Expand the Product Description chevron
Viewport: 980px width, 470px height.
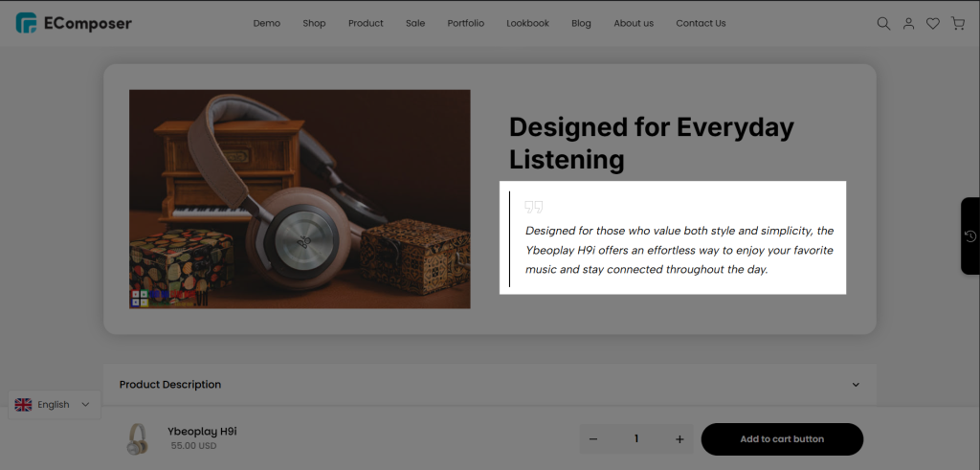click(856, 385)
